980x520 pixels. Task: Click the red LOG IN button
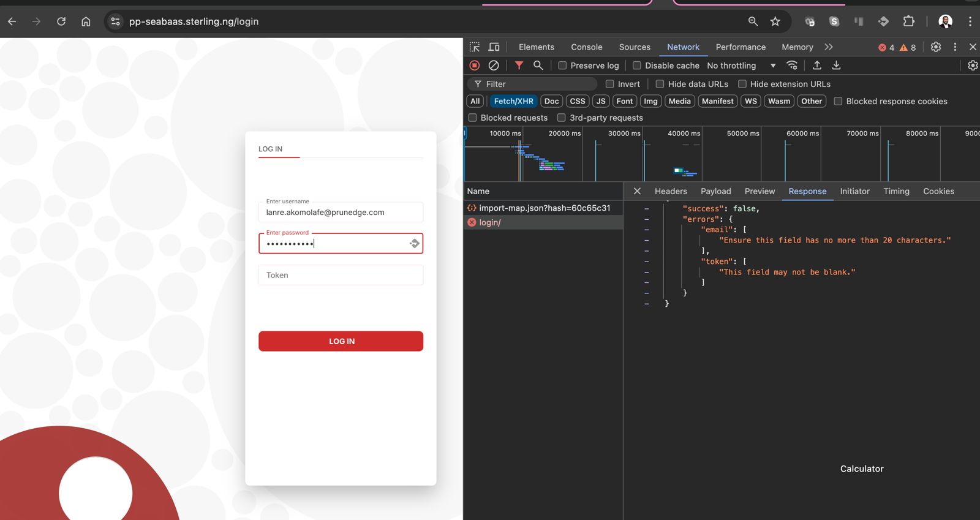click(x=341, y=341)
